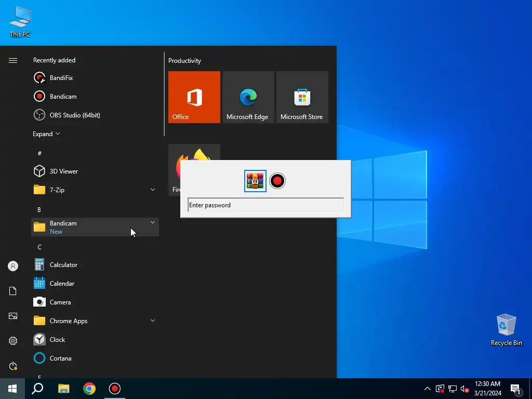Open Settings gear in the Start sidebar

tap(13, 341)
